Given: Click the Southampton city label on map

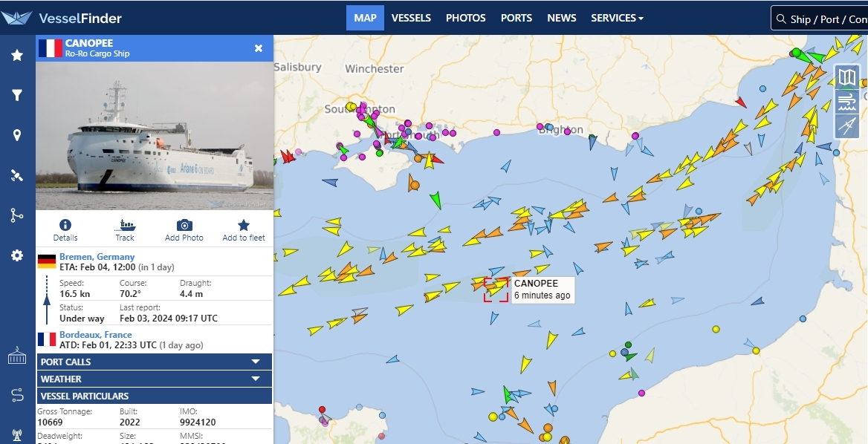Looking at the screenshot, I should (360, 109).
